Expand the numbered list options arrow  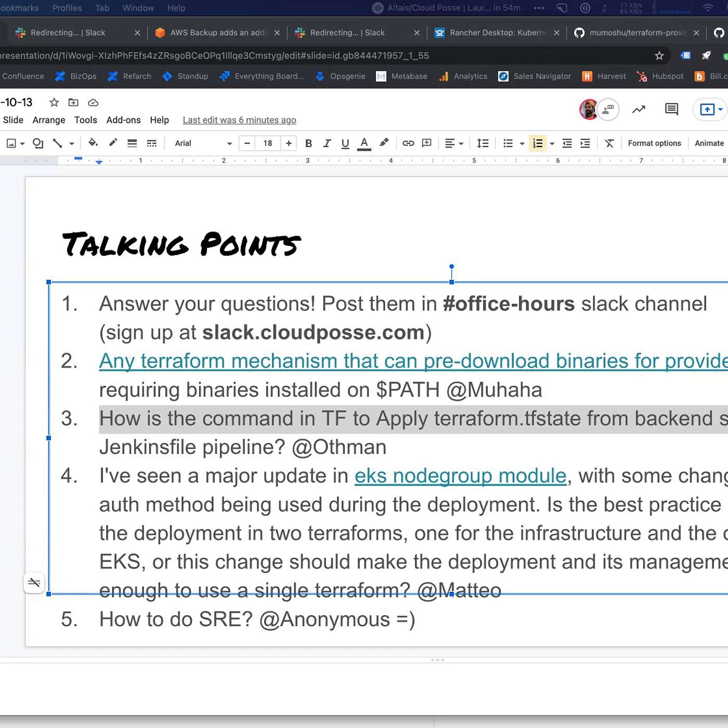552,144
